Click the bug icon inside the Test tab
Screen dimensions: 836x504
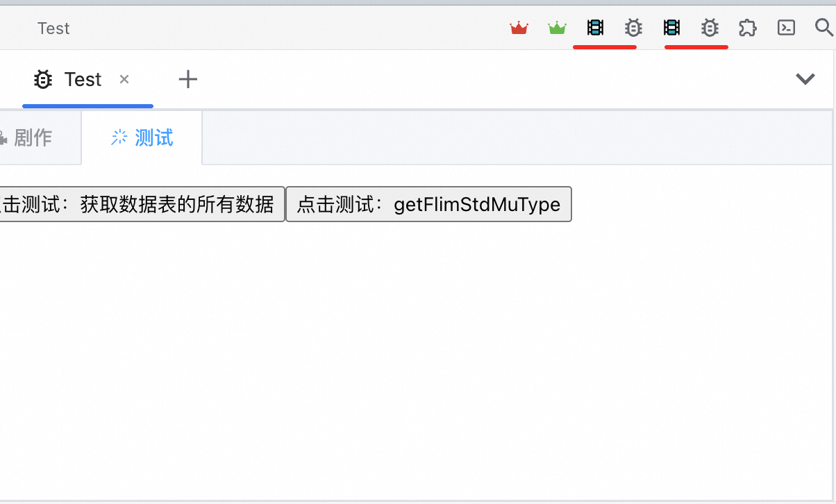tap(43, 80)
